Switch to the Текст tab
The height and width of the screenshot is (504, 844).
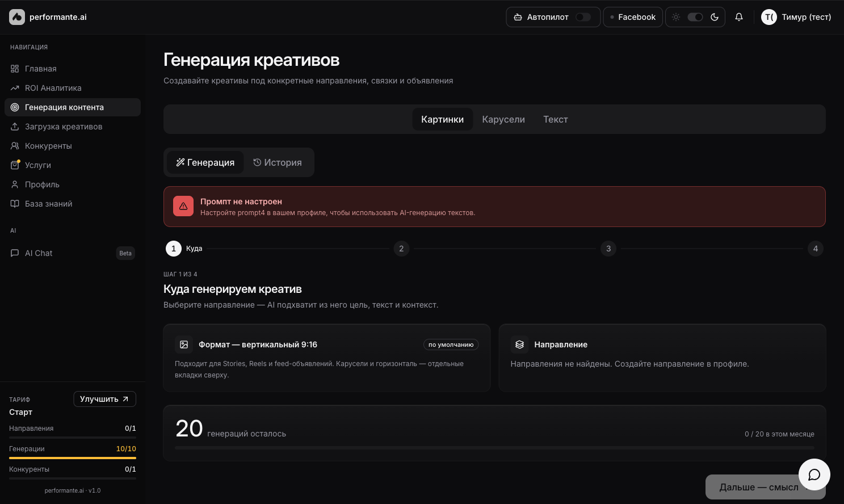click(x=556, y=119)
